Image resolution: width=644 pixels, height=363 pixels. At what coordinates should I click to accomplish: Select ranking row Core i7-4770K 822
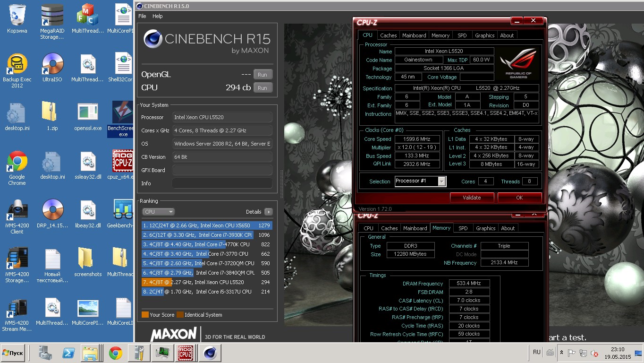tap(207, 244)
